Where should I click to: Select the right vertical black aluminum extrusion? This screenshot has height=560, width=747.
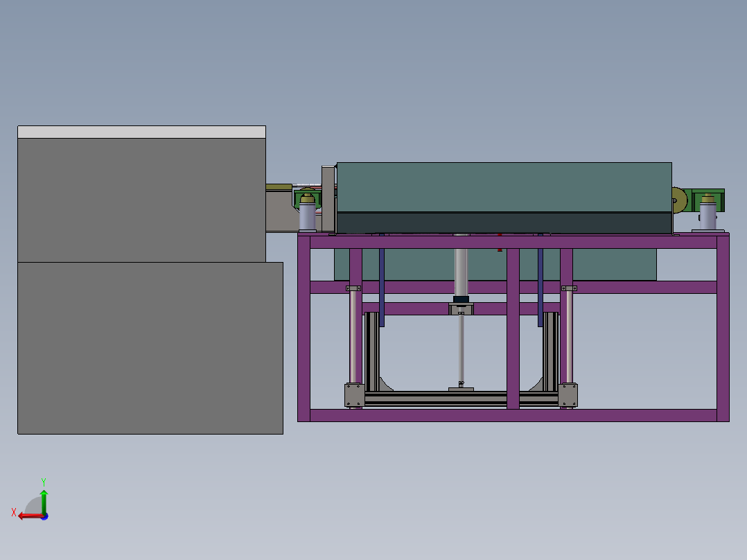tap(550, 351)
